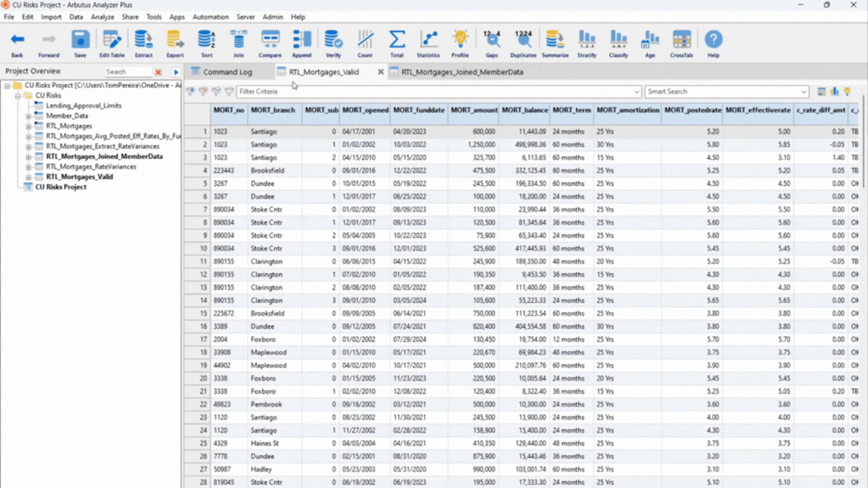Open the Automation menu
868x488 pixels.
click(210, 17)
